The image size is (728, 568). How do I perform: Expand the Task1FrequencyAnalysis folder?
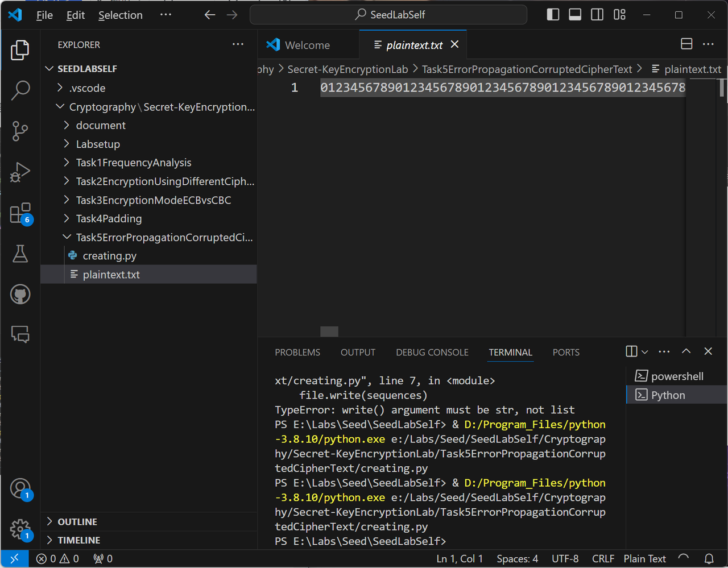pyautogui.click(x=67, y=163)
